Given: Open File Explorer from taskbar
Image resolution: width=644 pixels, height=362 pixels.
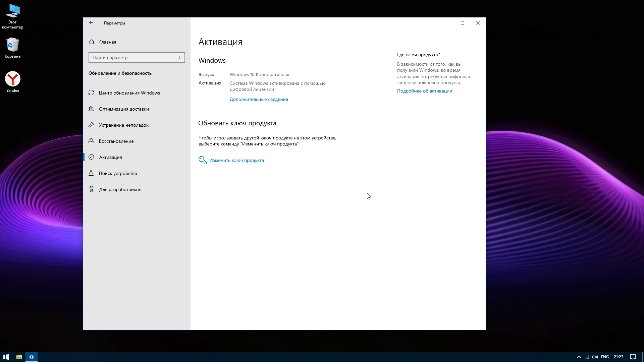Looking at the screenshot, I should [19, 357].
